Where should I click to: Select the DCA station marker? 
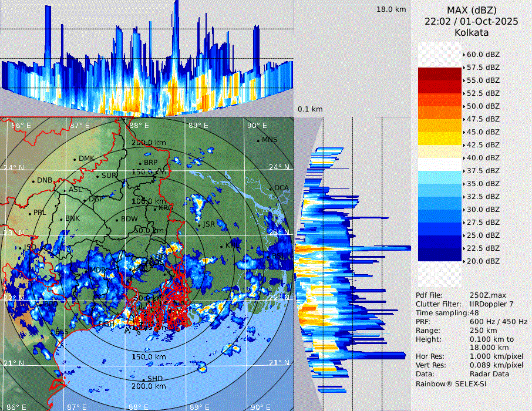(x=271, y=188)
